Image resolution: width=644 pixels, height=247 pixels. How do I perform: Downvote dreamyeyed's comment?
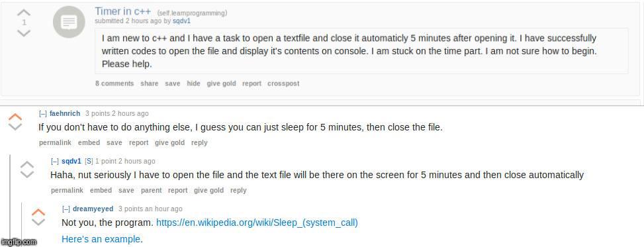[x=38, y=222]
